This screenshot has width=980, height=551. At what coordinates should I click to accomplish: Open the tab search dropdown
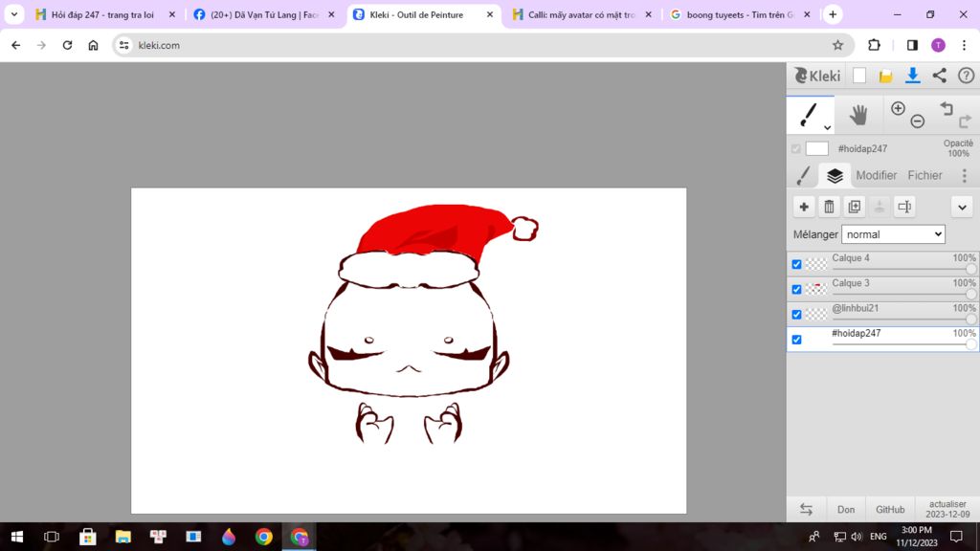[13, 14]
